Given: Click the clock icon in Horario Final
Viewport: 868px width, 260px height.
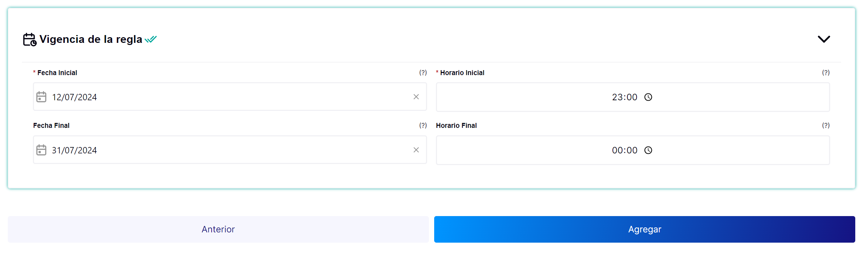Looking at the screenshot, I should pos(648,150).
